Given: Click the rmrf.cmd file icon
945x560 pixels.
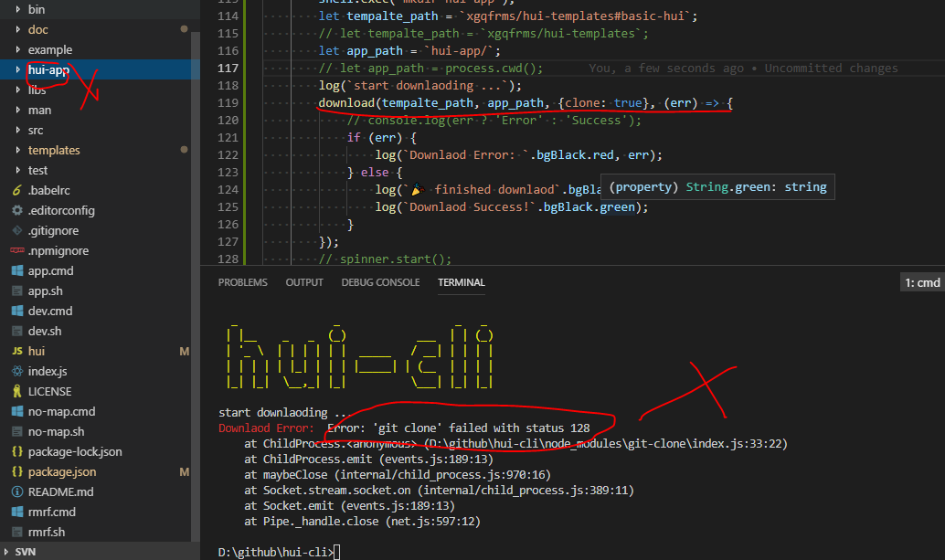Looking at the screenshot, I should (x=16, y=512).
